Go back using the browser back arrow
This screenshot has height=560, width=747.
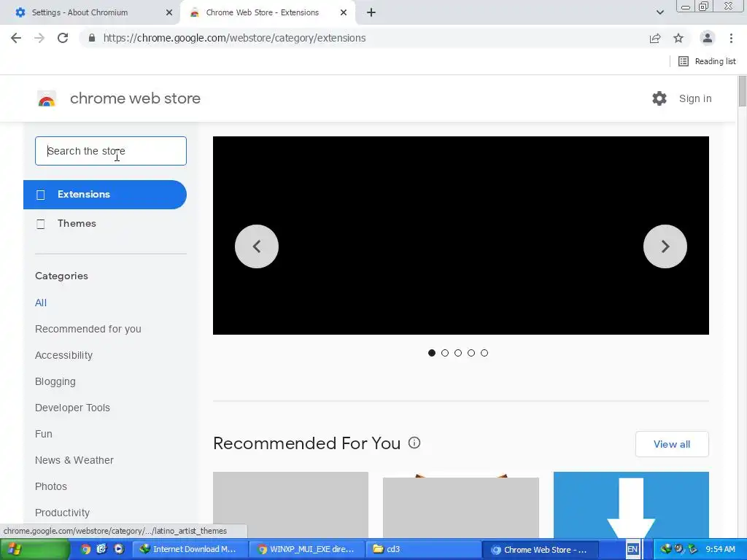16,38
